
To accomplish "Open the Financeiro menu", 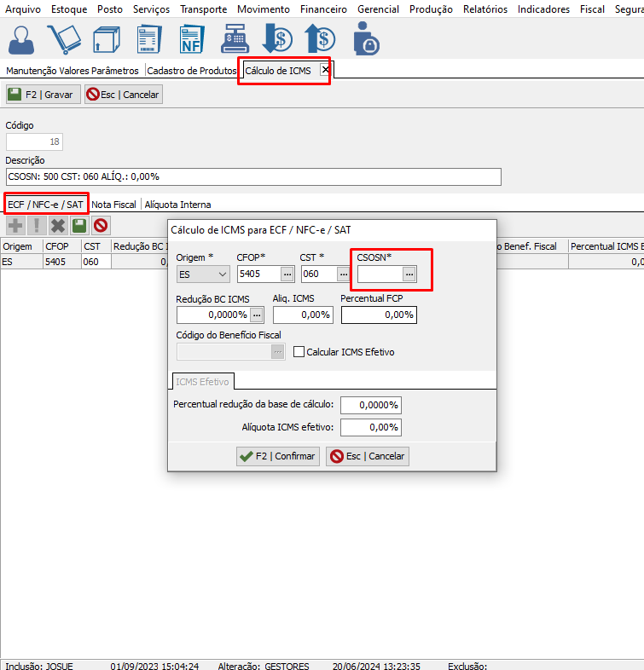I will tap(323, 9).
